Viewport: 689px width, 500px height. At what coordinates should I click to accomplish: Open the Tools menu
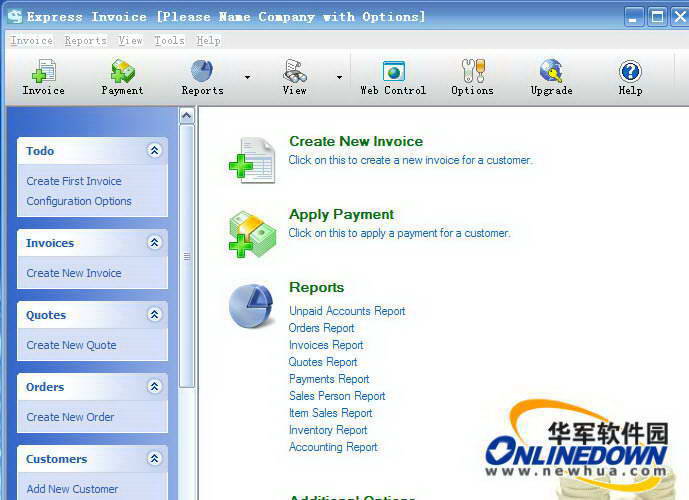169,40
